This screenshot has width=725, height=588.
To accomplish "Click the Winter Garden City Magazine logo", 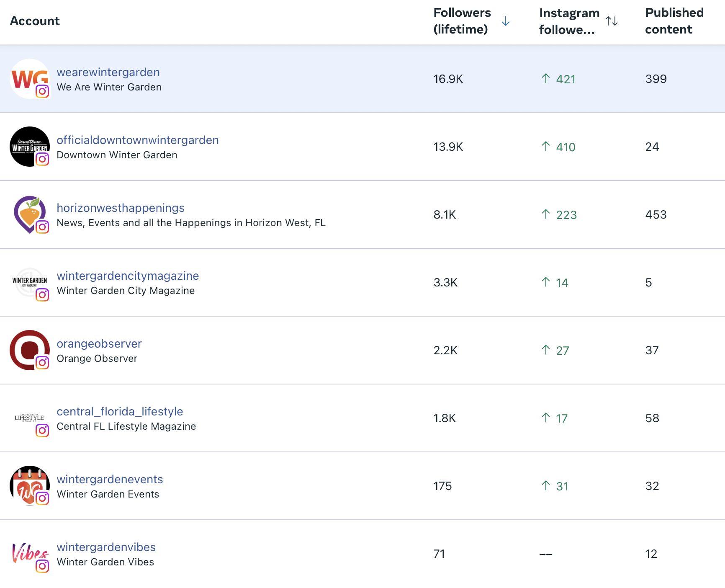I will pos(29,282).
